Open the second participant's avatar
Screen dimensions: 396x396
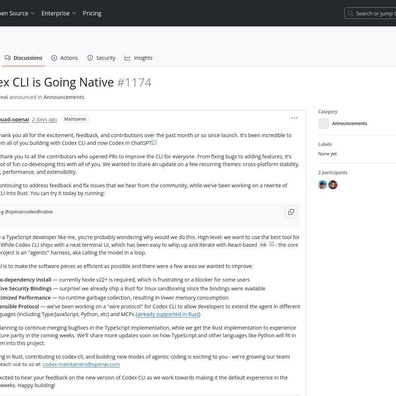333,185
